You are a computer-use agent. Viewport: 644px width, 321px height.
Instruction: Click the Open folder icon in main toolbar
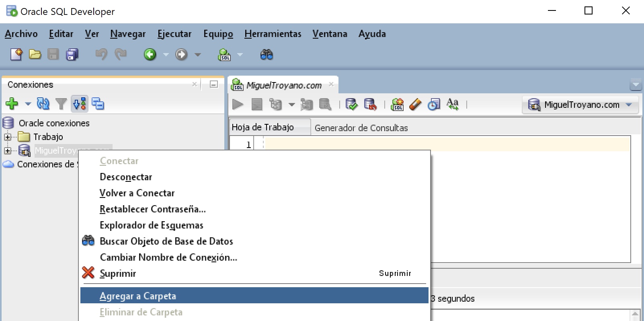coord(35,54)
